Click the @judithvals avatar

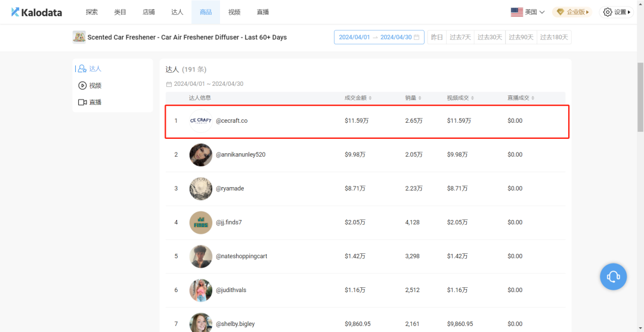coord(201,290)
